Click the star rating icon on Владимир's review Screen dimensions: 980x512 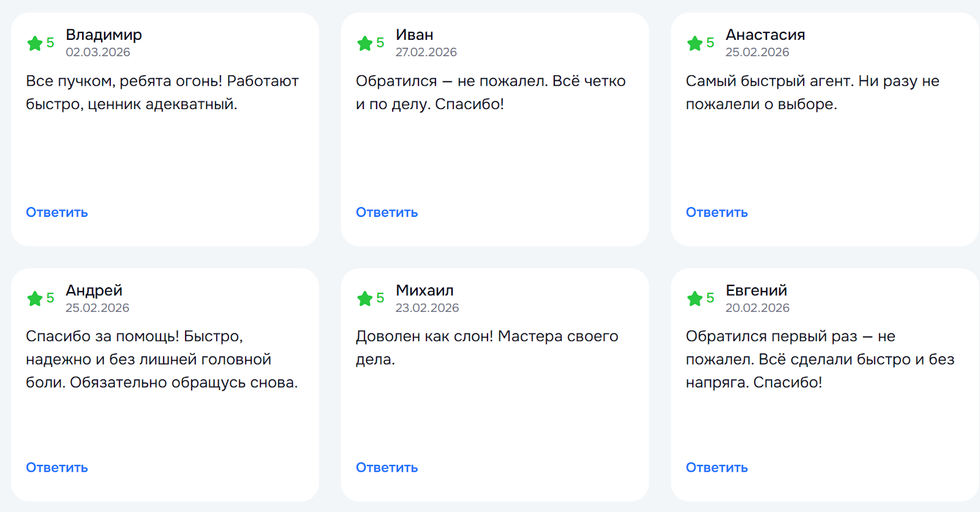pos(35,43)
